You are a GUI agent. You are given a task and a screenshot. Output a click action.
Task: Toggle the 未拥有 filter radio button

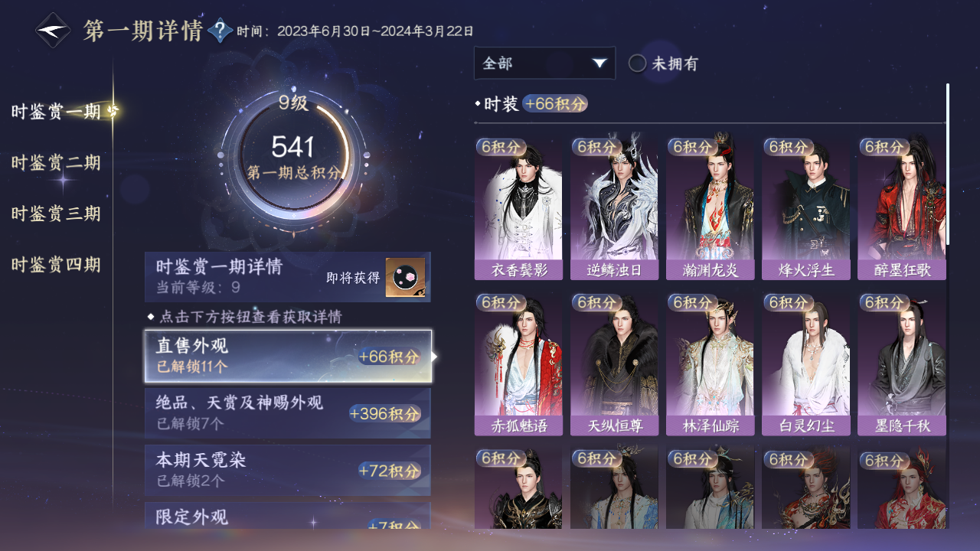[637, 64]
